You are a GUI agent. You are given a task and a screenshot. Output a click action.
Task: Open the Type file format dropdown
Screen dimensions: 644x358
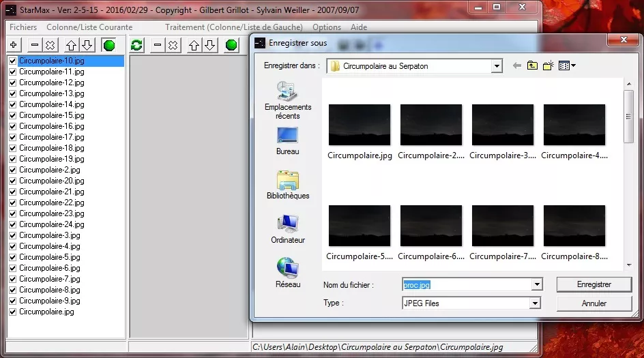tap(535, 303)
